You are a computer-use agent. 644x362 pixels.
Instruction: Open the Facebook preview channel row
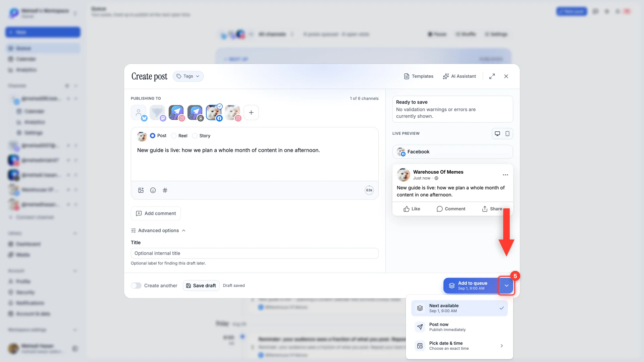tap(452, 152)
